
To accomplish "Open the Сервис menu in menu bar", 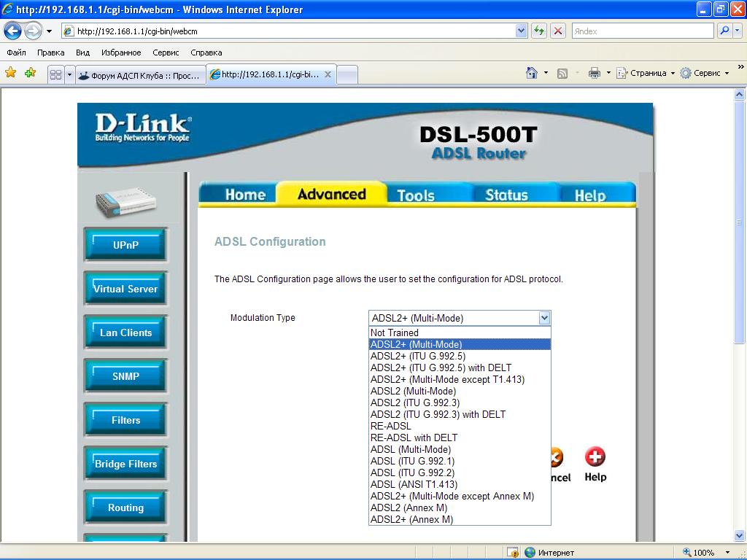I will [166, 52].
